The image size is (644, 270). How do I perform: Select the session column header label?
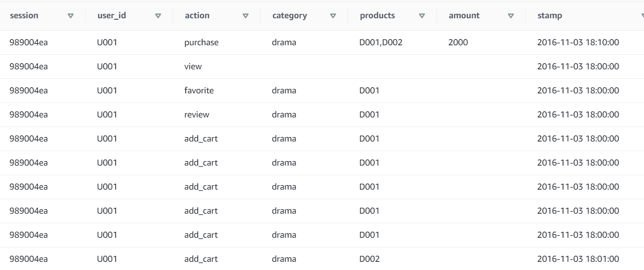pyautogui.click(x=24, y=15)
